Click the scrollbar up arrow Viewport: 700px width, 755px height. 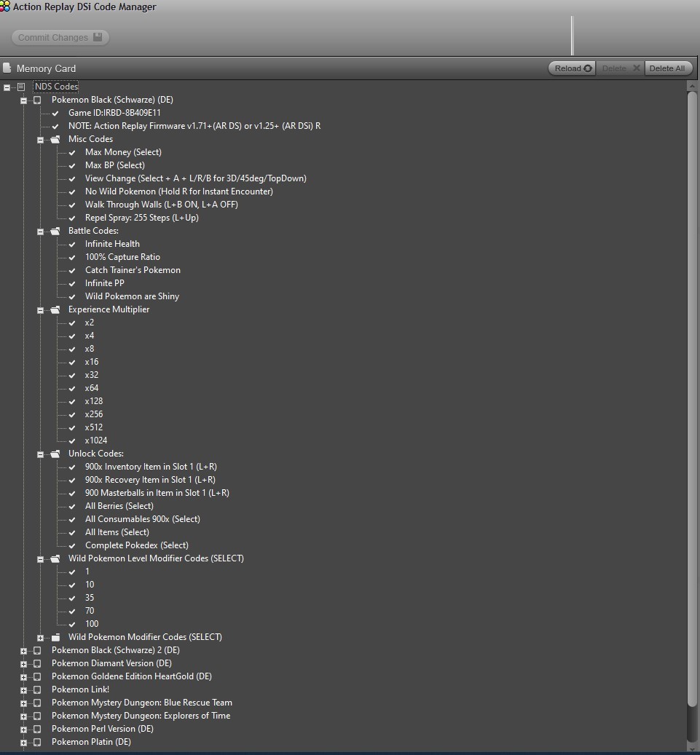coord(692,86)
